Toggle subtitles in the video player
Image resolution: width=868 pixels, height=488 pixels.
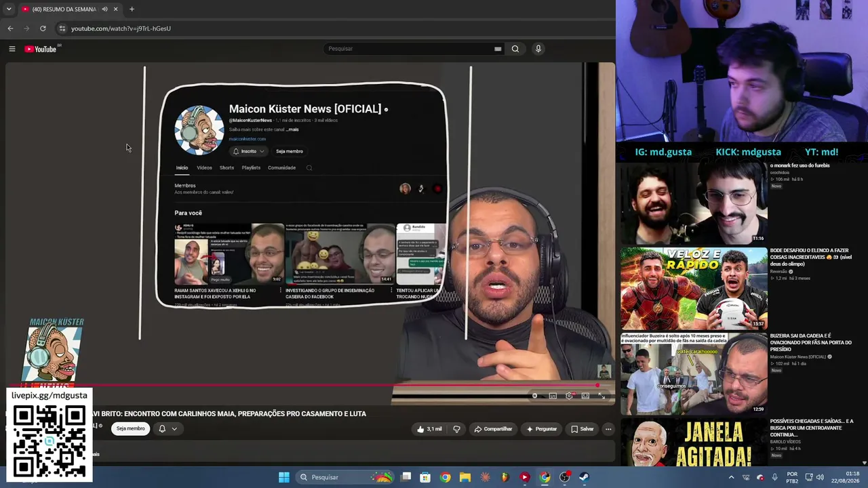[x=553, y=396]
